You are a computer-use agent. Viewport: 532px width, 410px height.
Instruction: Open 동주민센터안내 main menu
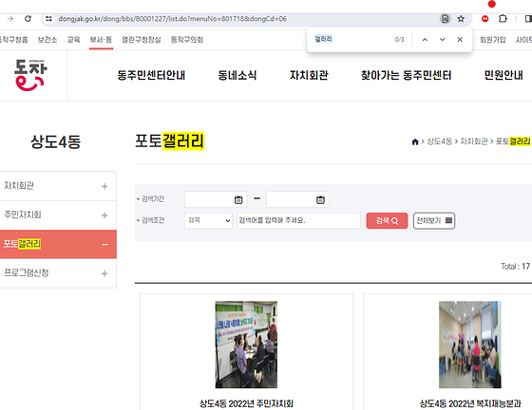151,75
